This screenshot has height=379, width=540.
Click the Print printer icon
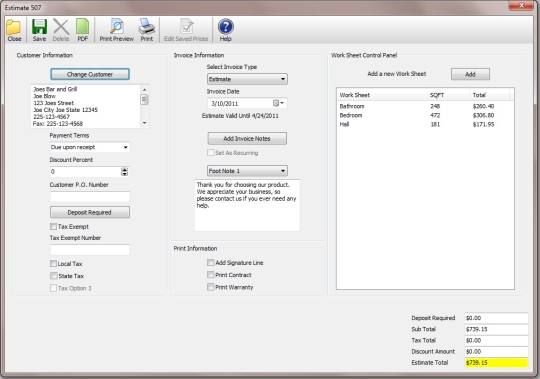(x=147, y=27)
